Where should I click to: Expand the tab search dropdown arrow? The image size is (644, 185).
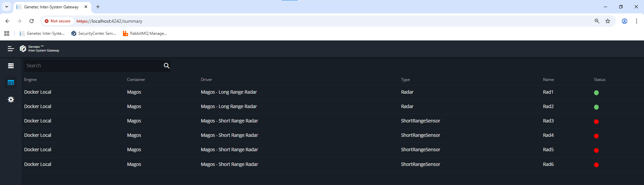(x=6, y=7)
